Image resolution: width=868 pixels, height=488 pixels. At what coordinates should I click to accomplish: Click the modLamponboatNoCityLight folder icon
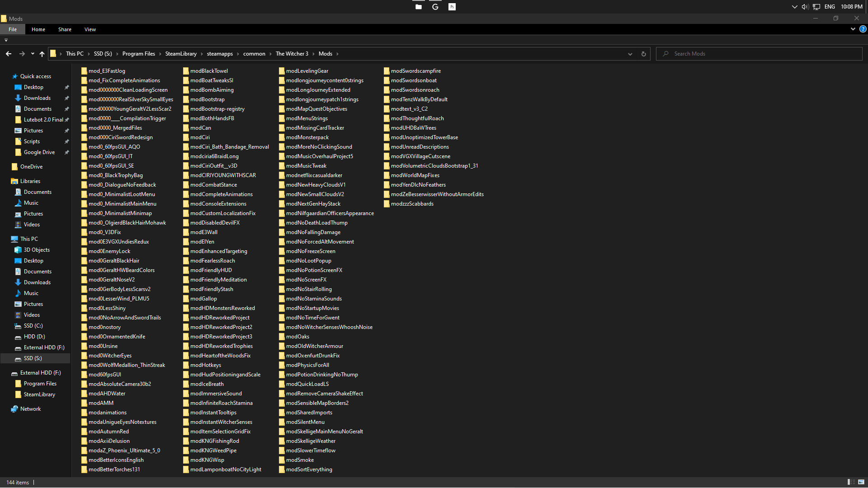186,469
